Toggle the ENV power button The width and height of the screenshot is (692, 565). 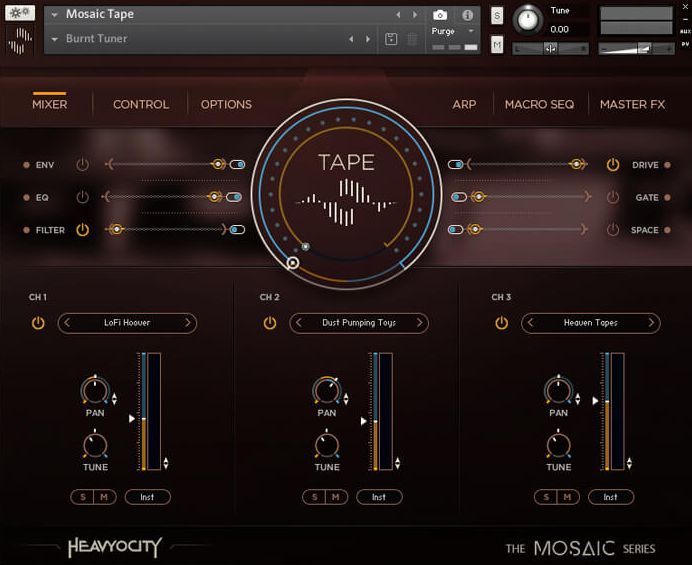click(x=83, y=165)
